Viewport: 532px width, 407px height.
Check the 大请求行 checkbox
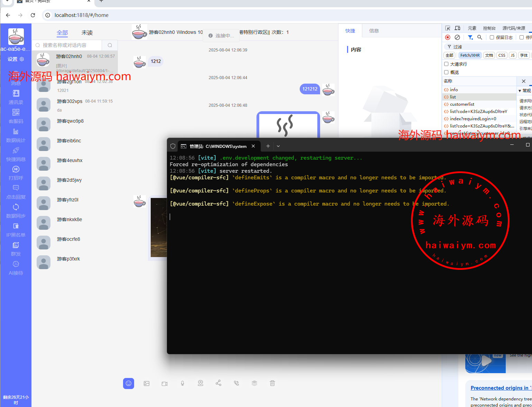pos(446,64)
